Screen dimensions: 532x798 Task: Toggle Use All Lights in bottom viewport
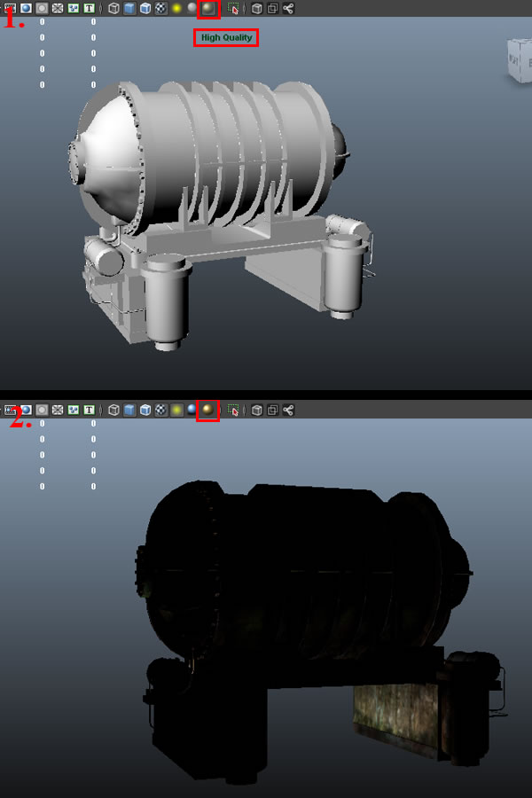[176, 410]
